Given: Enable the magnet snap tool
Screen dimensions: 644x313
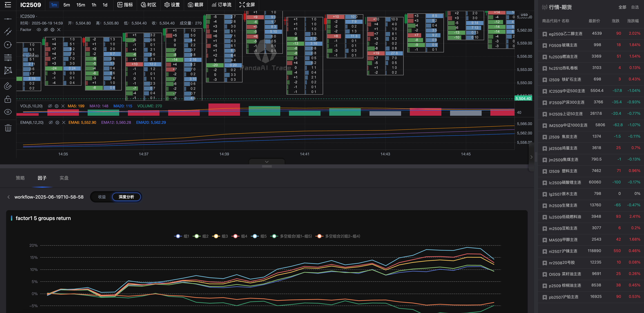Looking at the screenshot, I should (8, 86).
